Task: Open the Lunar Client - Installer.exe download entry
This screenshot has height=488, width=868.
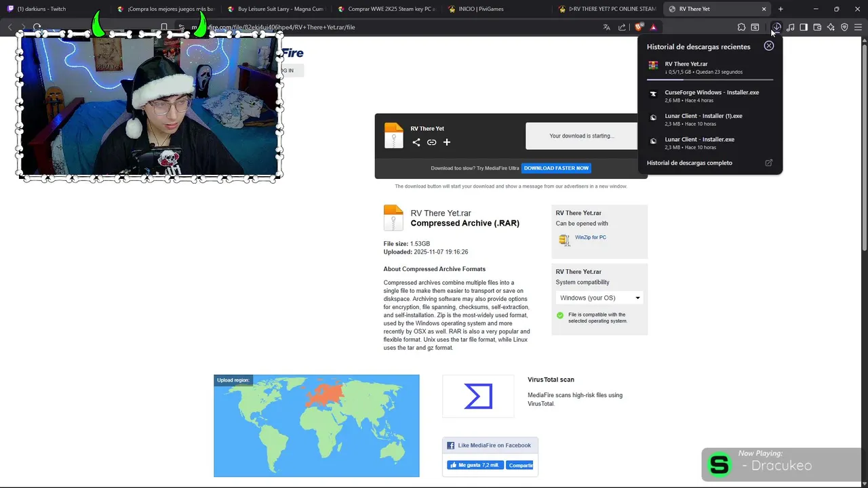Action: 710,143
